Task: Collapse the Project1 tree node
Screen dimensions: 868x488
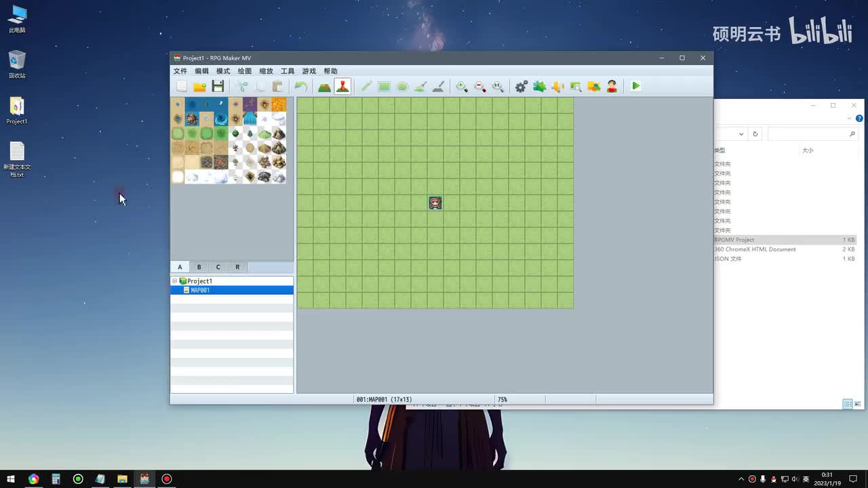Action: (174, 281)
